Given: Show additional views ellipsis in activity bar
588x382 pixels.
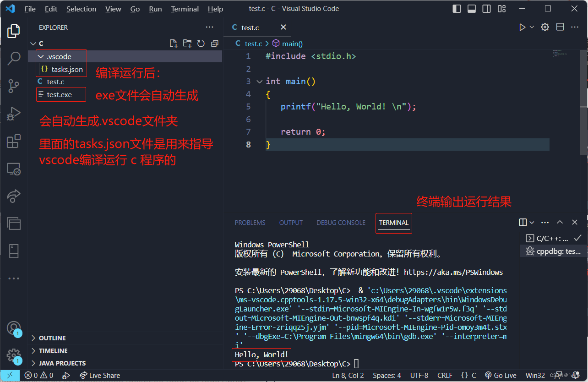Looking at the screenshot, I should tap(14, 278).
